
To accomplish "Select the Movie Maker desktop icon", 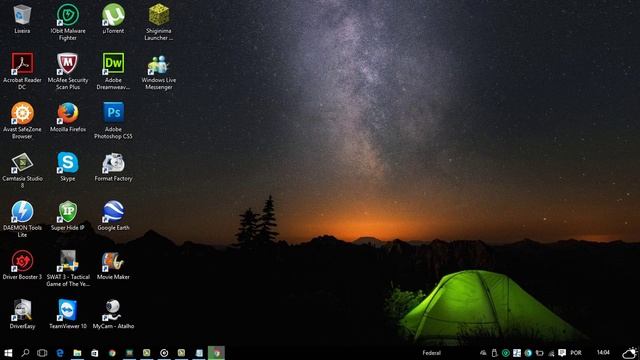I will click(x=113, y=265).
